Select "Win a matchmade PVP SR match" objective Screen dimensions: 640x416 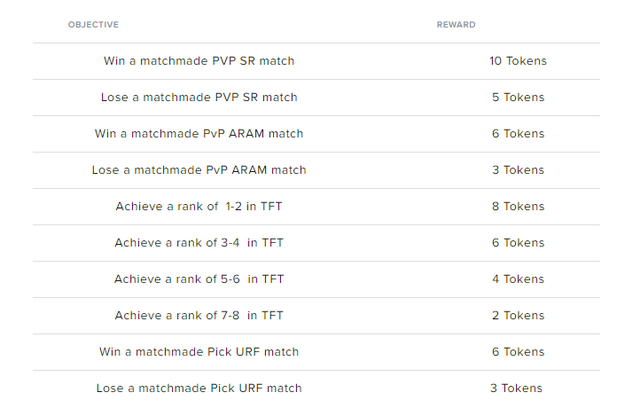[x=199, y=61]
